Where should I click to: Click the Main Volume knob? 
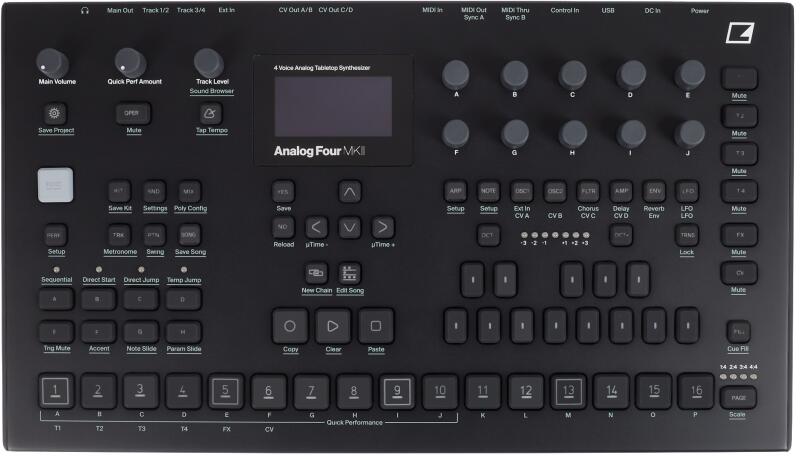pyautogui.click(x=52, y=63)
